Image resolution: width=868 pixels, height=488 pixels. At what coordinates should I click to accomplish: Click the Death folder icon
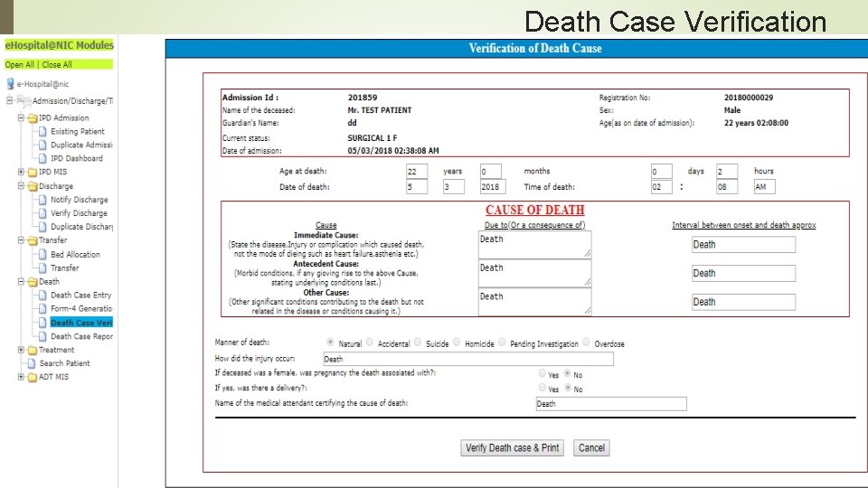coord(33,282)
